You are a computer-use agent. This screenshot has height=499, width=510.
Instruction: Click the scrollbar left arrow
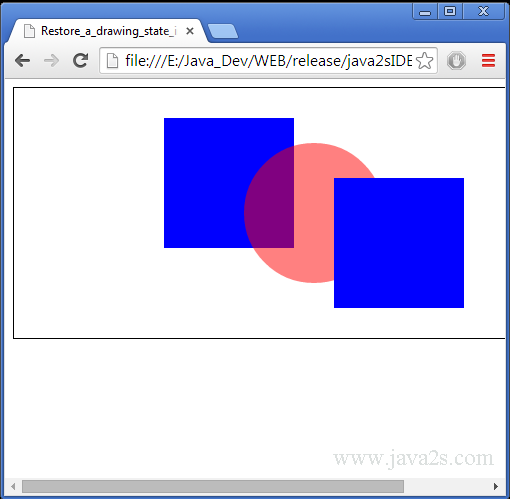[x=13, y=486]
